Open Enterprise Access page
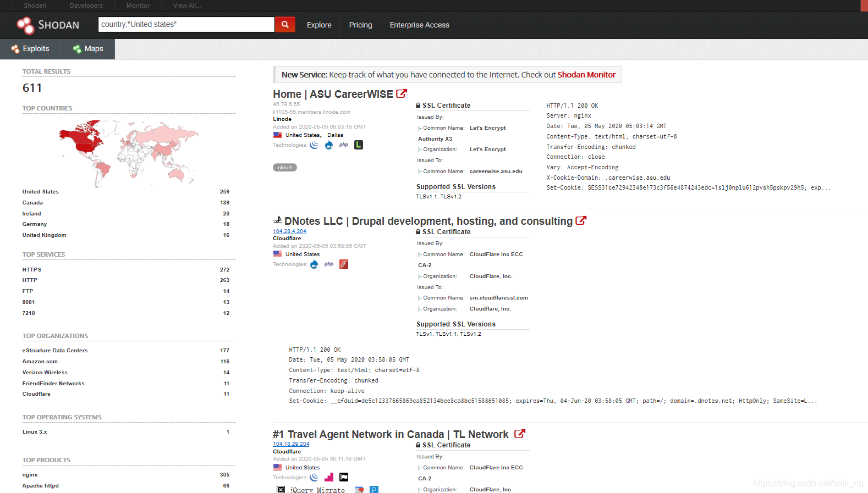This screenshot has height=493, width=868. [420, 25]
